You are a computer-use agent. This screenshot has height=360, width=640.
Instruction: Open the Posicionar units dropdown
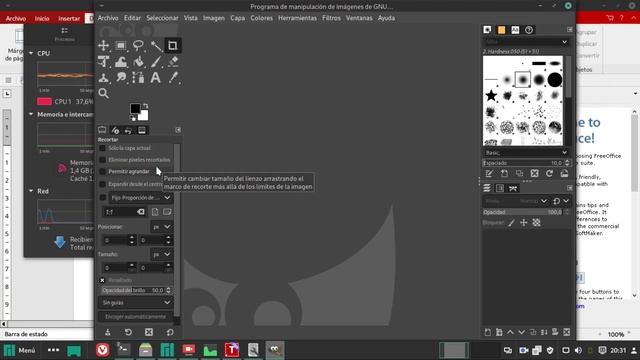tap(162, 227)
